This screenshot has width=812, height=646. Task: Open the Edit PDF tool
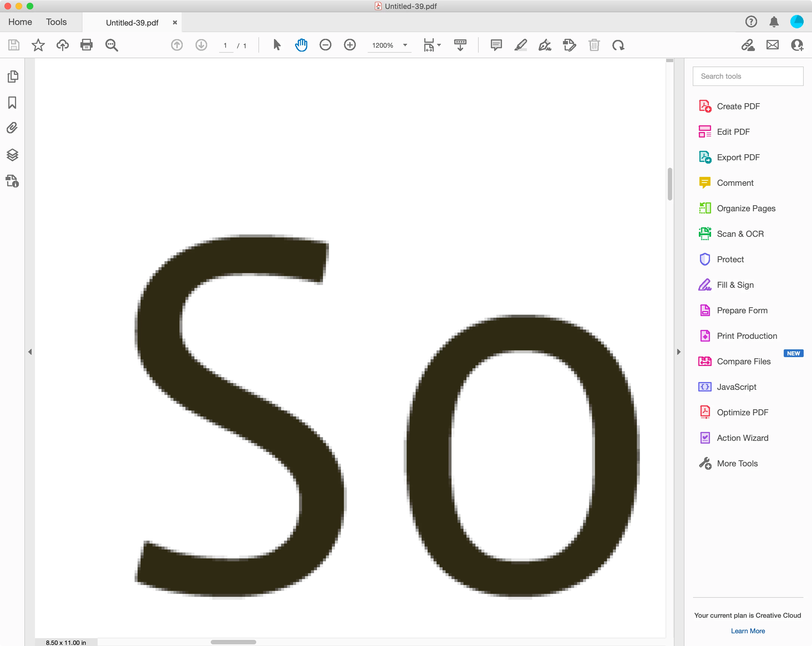pos(733,132)
